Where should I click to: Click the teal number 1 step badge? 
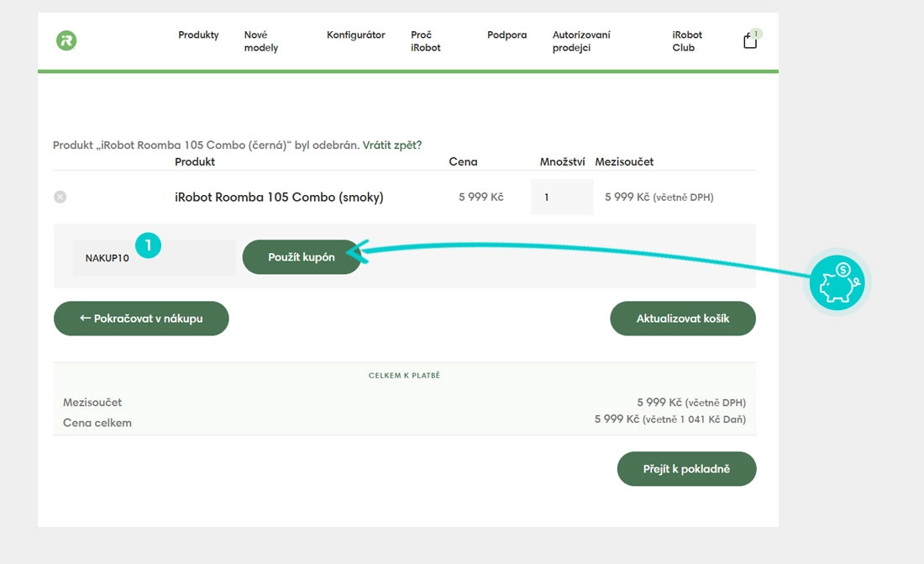pos(148,245)
